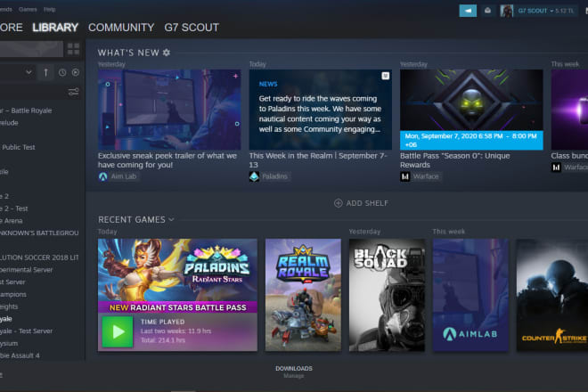Click the sort ascending arrow icon
588x392 pixels.
tap(45, 72)
